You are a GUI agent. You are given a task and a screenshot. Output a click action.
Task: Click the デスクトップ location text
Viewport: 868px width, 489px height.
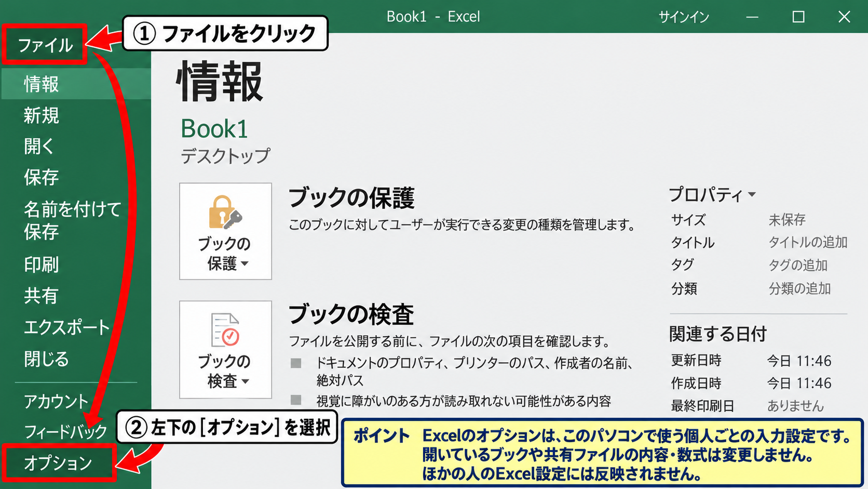(225, 156)
